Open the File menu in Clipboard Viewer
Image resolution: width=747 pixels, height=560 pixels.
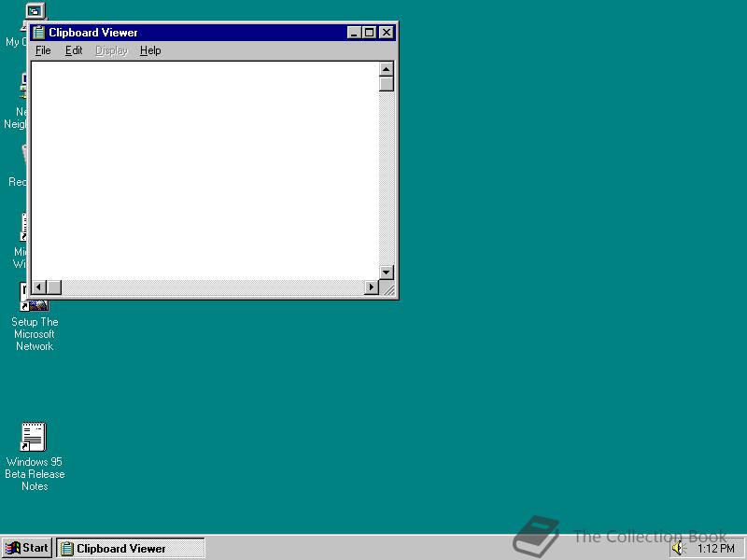[x=43, y=50]
